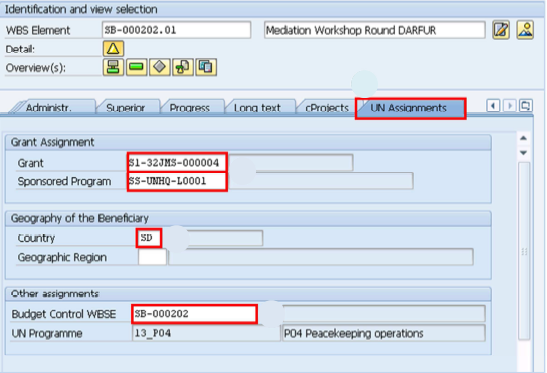The image size is (547, 373).
Task: Click the scroll up arrow
Action: 523,138
